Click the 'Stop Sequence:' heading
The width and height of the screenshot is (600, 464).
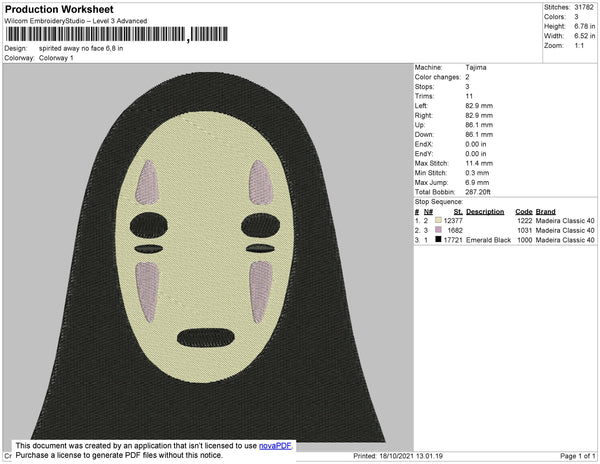(x=439, y=202)
